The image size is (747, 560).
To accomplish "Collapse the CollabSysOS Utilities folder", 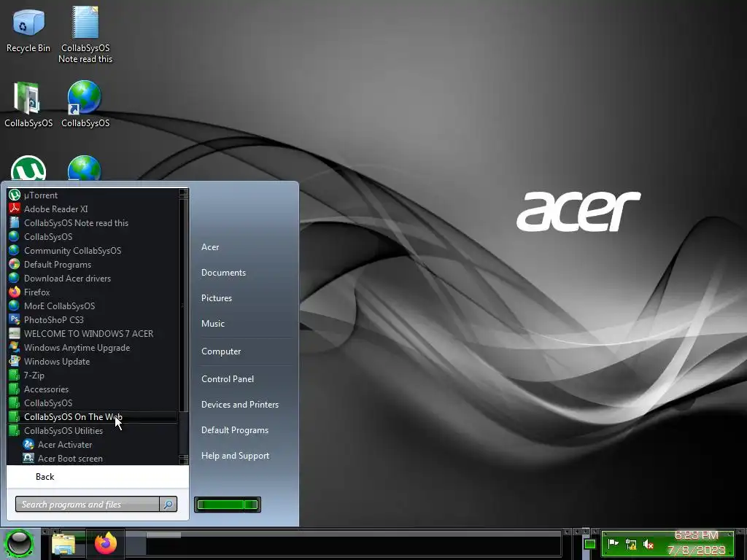I will (93, 430).
